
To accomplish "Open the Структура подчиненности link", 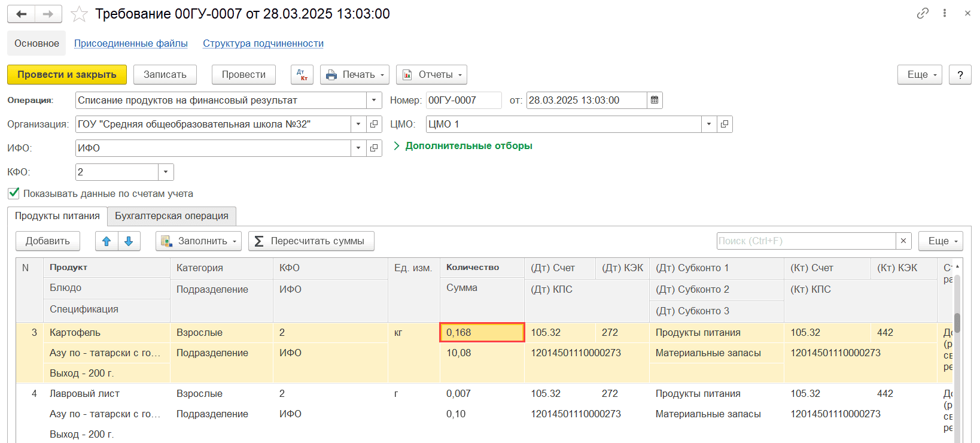I will pyautogui.click(x=263, y=44).
